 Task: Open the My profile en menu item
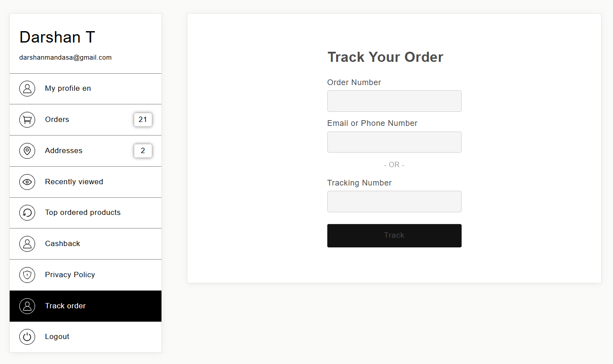point(86,89)
